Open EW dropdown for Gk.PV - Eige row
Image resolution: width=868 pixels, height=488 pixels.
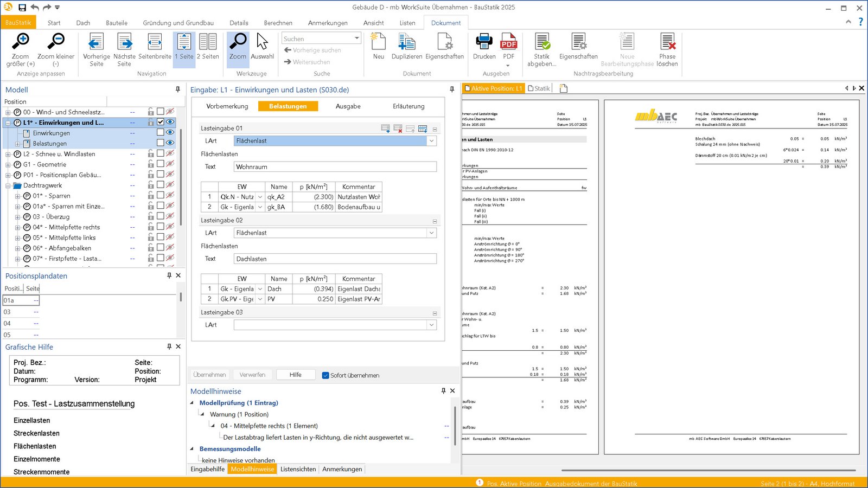(x=260, y=299)
